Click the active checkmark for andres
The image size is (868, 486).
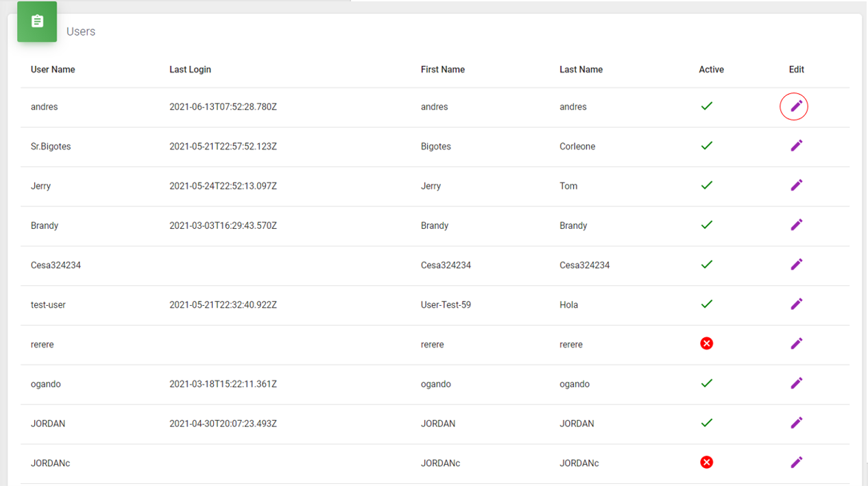pos(706,106)
